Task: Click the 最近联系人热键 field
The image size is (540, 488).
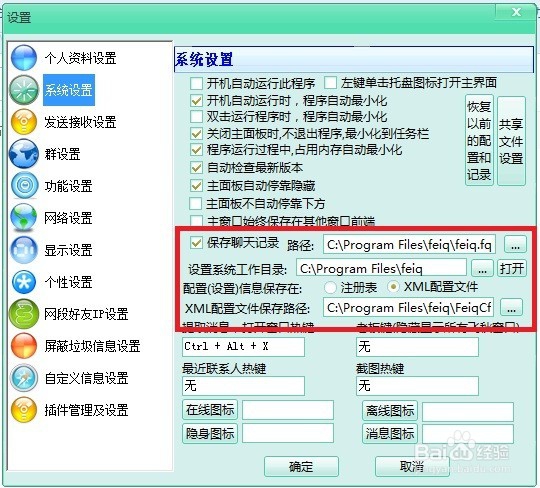Action: 243,386
